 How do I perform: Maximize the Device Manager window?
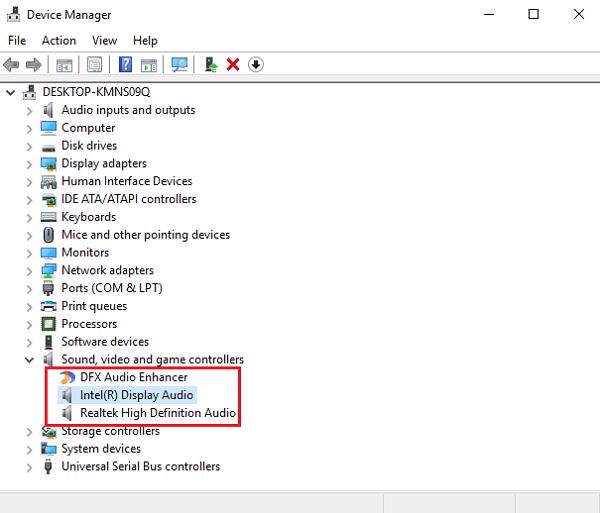[x=533, y=15]
